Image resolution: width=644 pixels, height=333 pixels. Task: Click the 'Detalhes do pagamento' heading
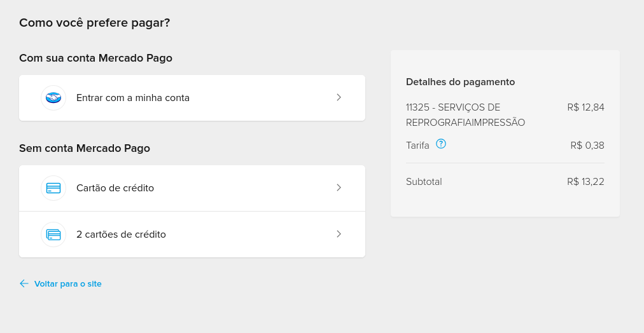(460, 82)
